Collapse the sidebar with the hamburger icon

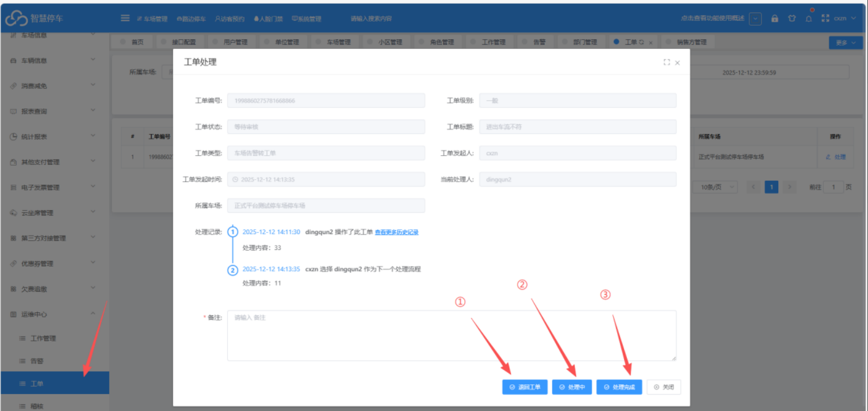coord(125,18)
